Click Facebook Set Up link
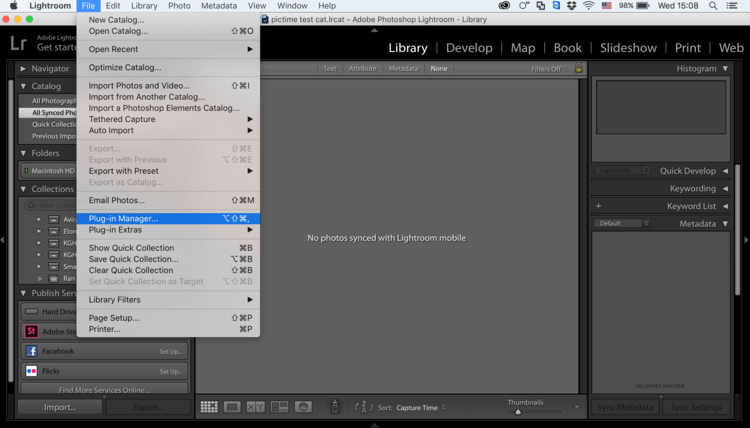 [171, 351]
